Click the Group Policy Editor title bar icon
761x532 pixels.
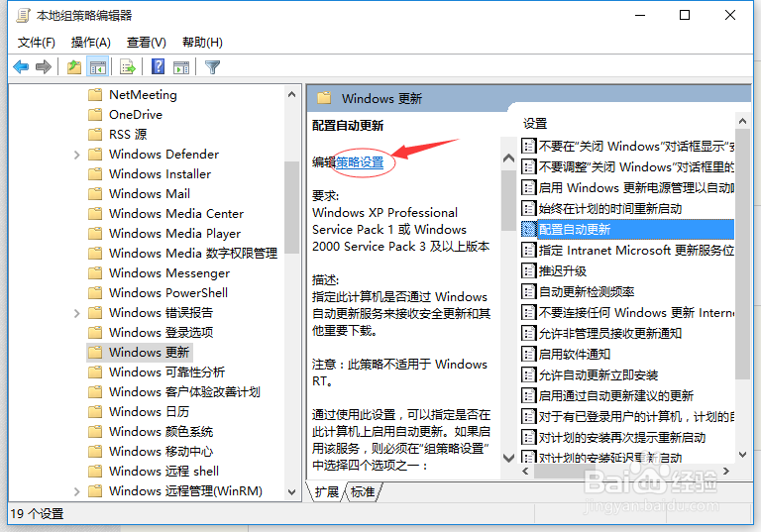point(23,16)
